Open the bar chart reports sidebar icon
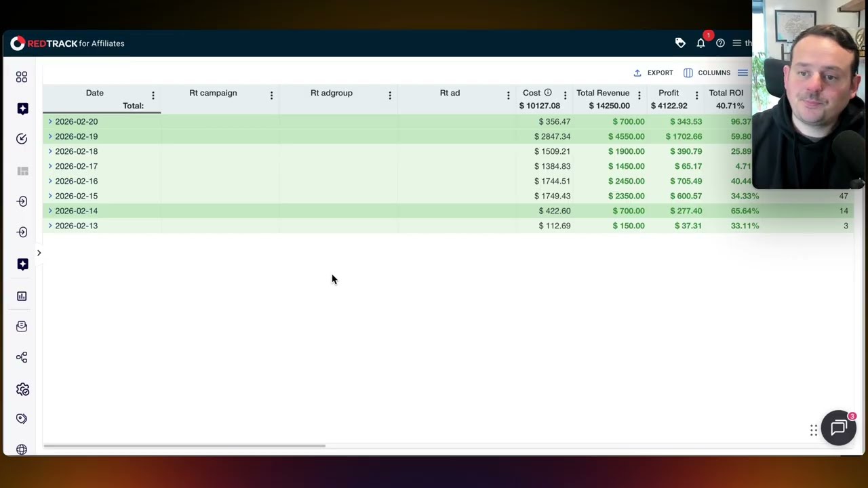The width and height of the screenshot is (868, 488). pyautogui.click(x=22, y=296)
